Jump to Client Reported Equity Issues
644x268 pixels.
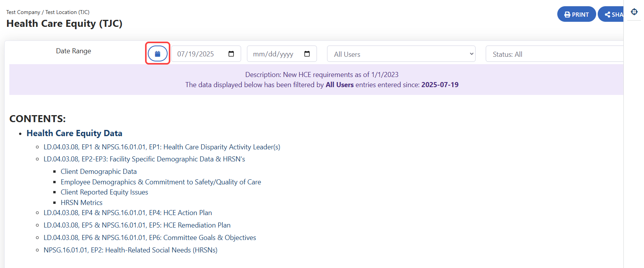tap(104, 192)
